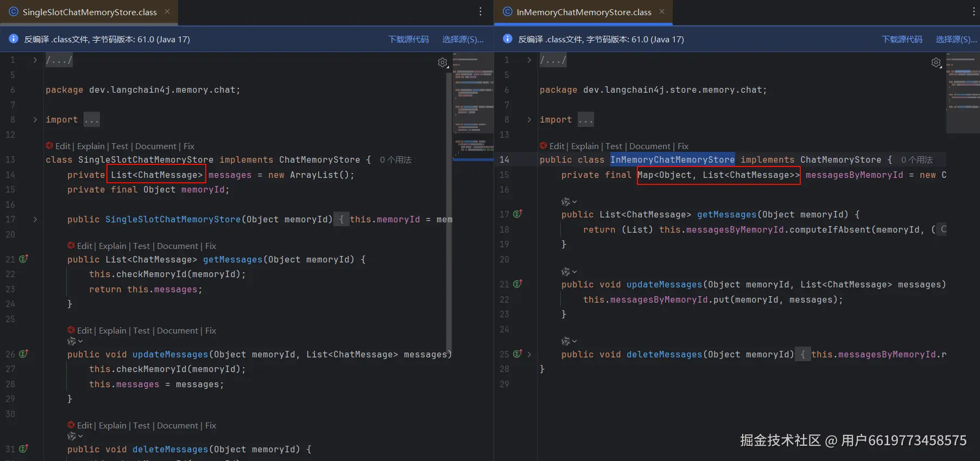Viewport: 980px width, 461px height.
Task: Click Fix above left updateMessages method
Action: [211, 331]
